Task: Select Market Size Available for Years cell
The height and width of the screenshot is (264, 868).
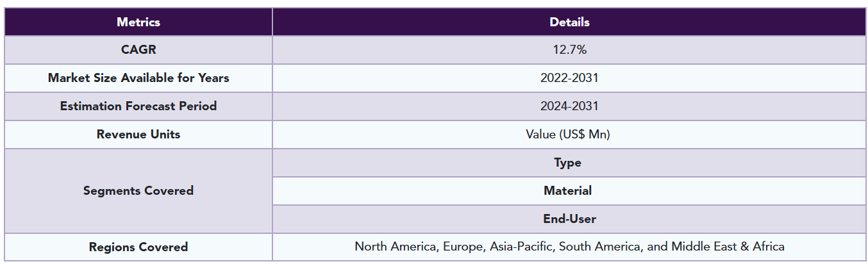Action: pyautogui.click(x=138, y=78)
